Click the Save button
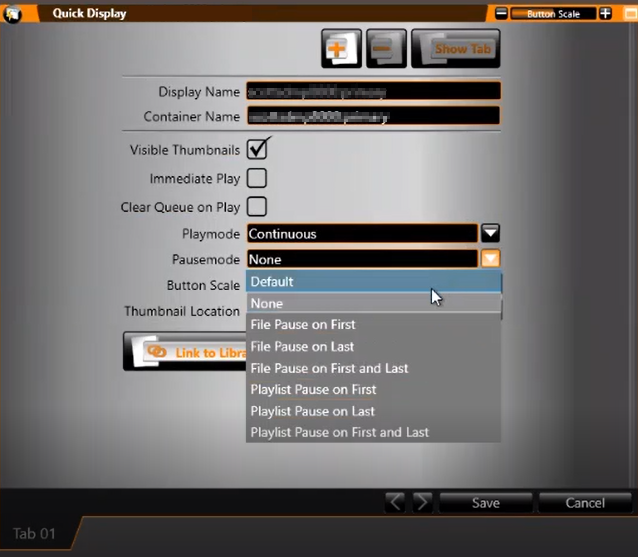The image size is (638, 557). 486,503
